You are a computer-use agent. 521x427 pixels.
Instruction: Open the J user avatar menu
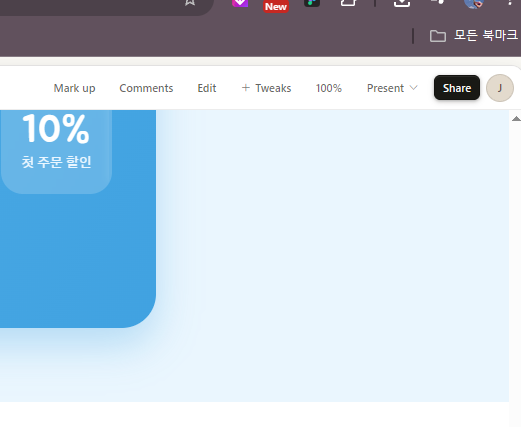click(x=500, y=88)
